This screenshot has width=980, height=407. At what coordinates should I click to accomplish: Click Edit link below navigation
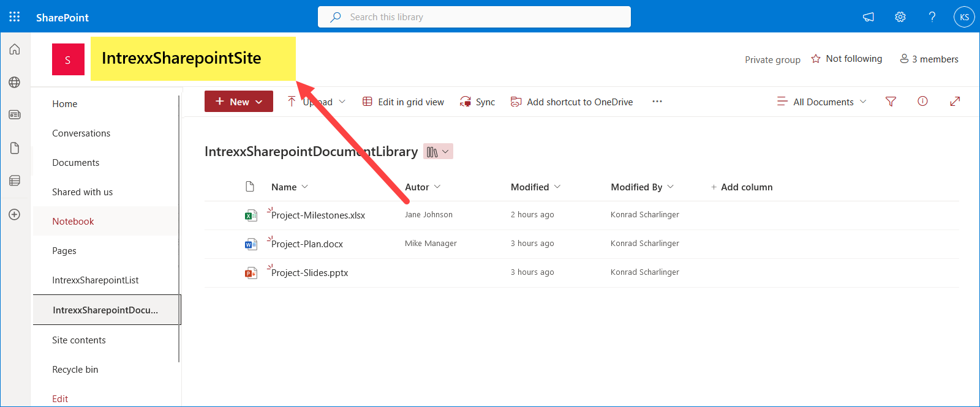60,399
